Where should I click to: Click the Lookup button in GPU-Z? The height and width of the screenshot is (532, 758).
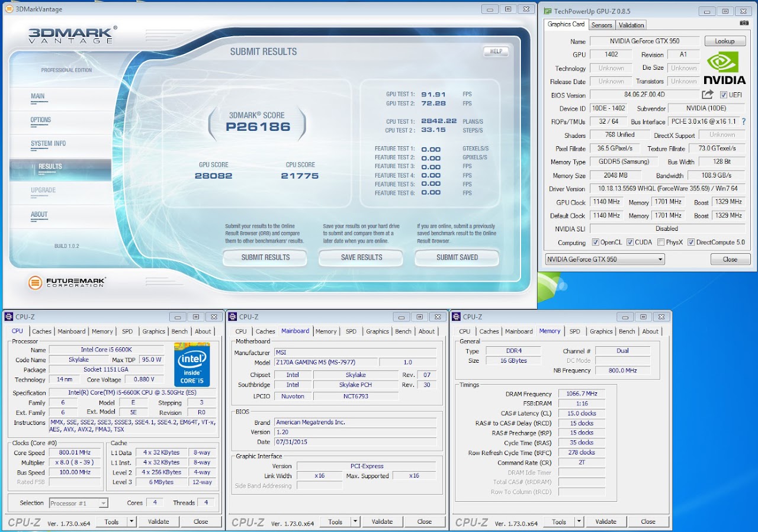point(725,41)
